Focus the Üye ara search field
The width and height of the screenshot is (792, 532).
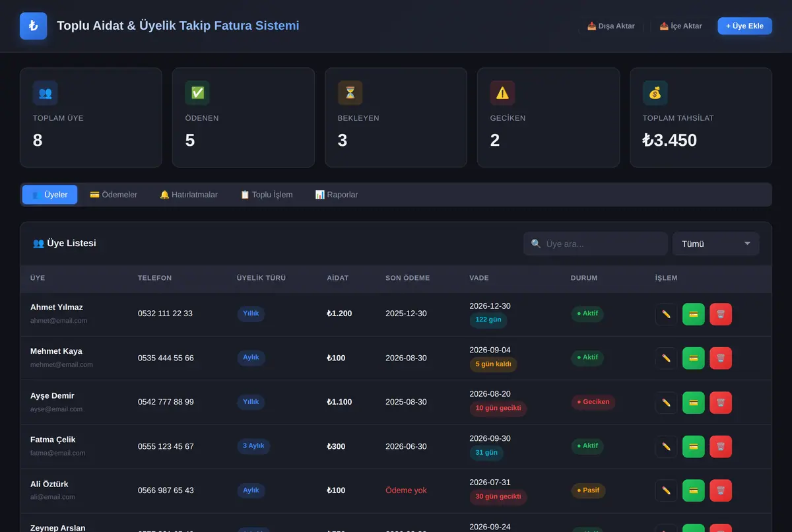tap(595, 244)
